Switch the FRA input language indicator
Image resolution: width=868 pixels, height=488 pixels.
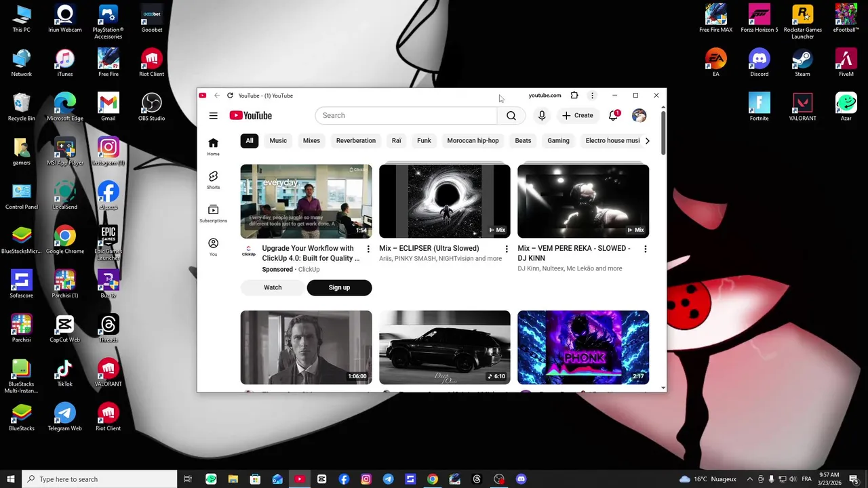806,479
